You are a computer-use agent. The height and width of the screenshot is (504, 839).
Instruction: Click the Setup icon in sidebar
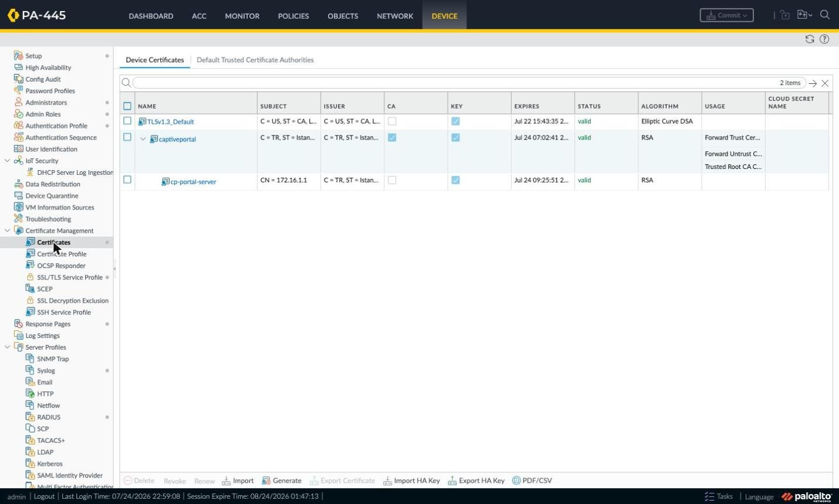click(18, 56)
